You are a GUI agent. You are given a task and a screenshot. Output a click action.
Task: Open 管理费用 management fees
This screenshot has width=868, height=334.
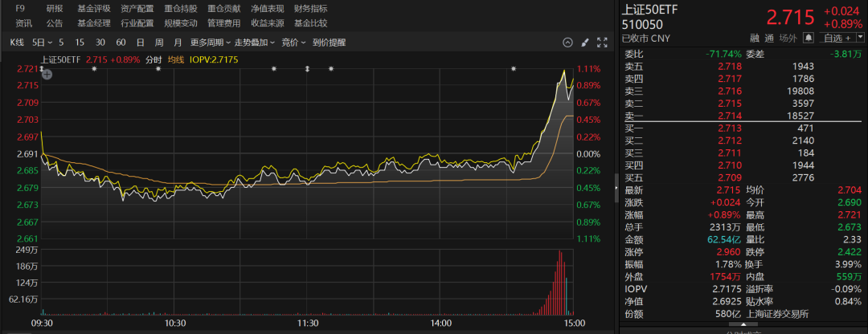point(224,23)
